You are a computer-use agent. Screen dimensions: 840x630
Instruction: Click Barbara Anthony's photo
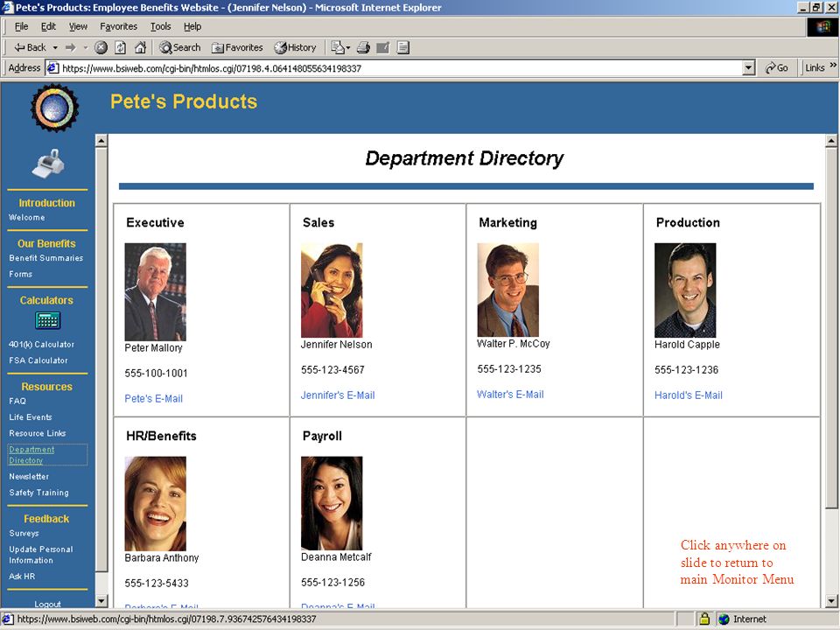coord(156,504)
